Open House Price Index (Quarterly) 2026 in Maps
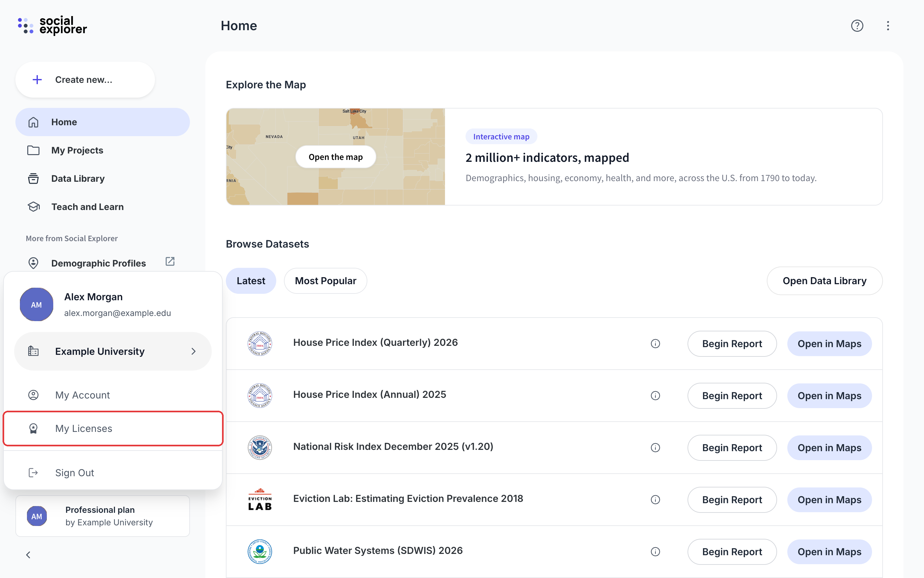 829,344
